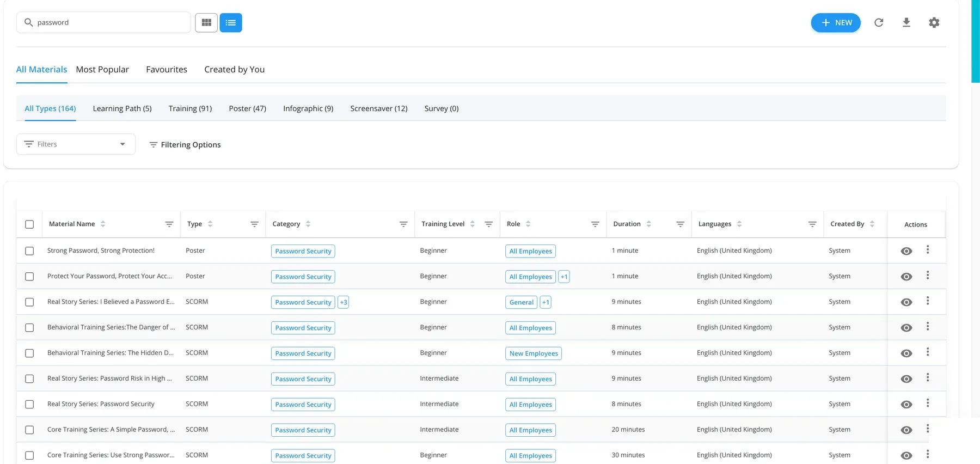
Task: Check Real Story Series: I Believed row
Action: coord(29,302)
